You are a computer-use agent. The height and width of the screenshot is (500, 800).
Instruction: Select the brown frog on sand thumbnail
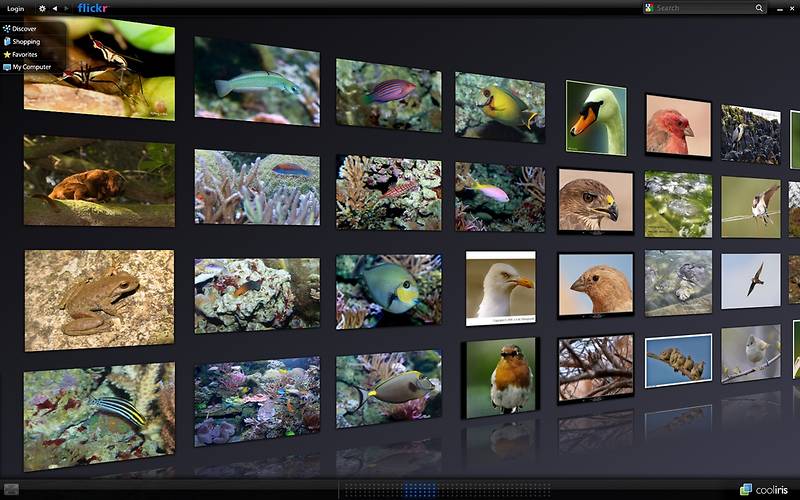99,299
